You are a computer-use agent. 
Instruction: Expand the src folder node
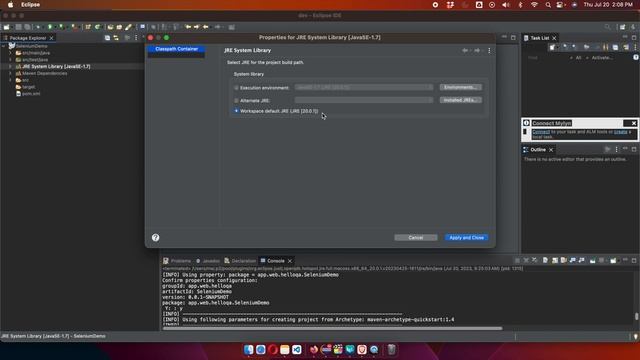[x=10, y=80]
